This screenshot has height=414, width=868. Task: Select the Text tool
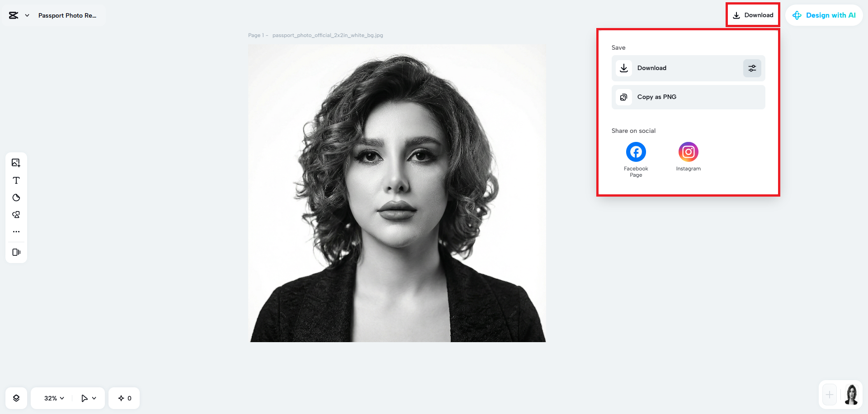pos(16,180)
